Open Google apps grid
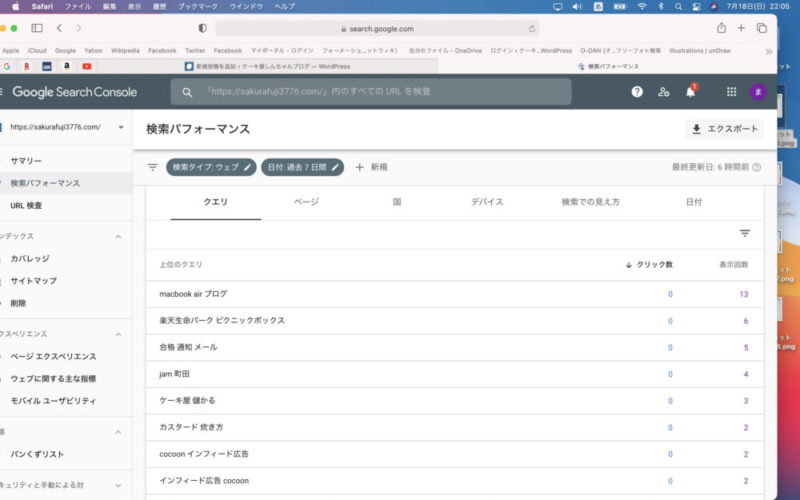 (x=731, y=92)
